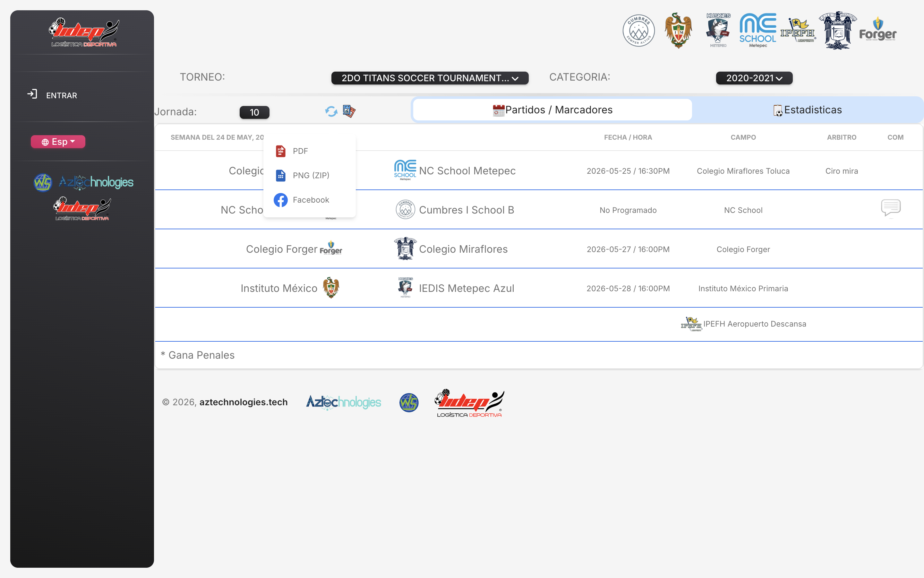The height and width of the screenshot is (578, 924).
Task: Share schedule to Facebook option
Action: click(310, 200)
